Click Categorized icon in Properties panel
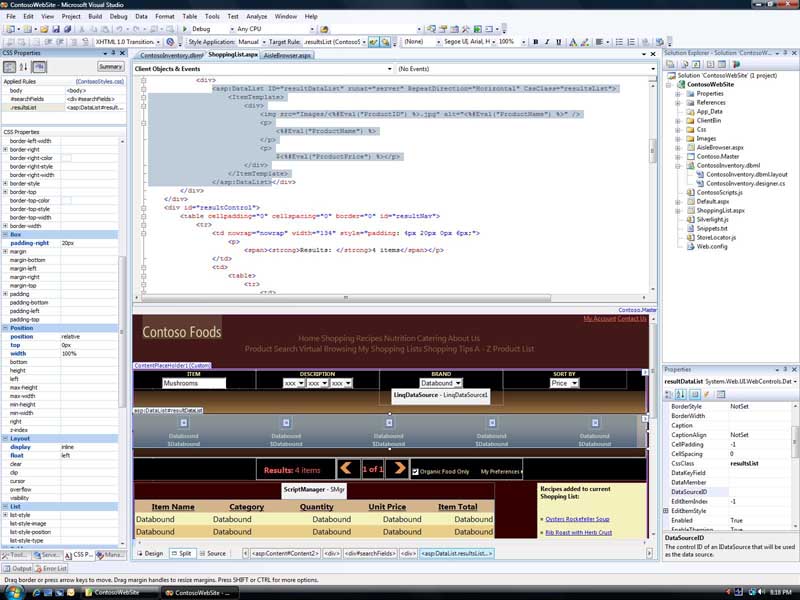Viewport: 800px width, 600px height. pos(669,394)
